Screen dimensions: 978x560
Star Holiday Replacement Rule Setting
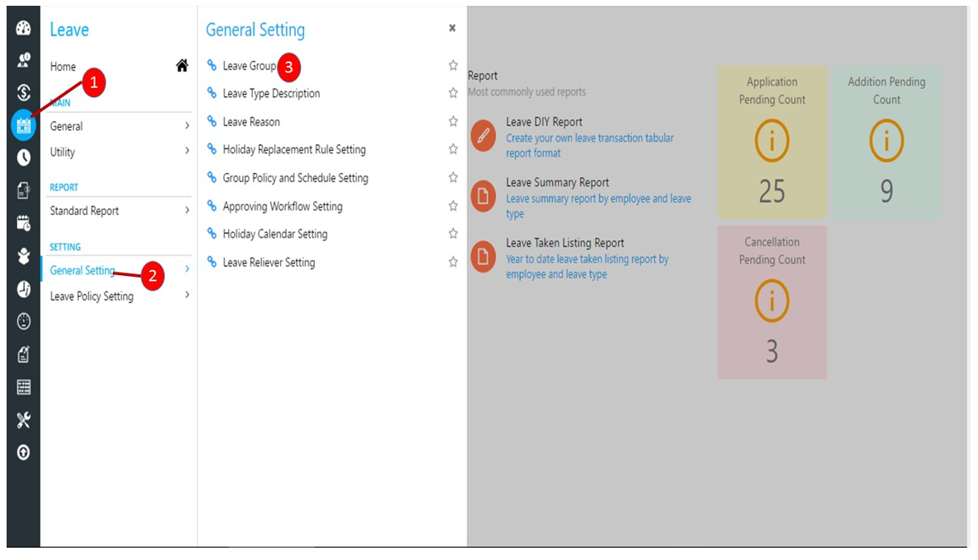(x=453, y=149)
